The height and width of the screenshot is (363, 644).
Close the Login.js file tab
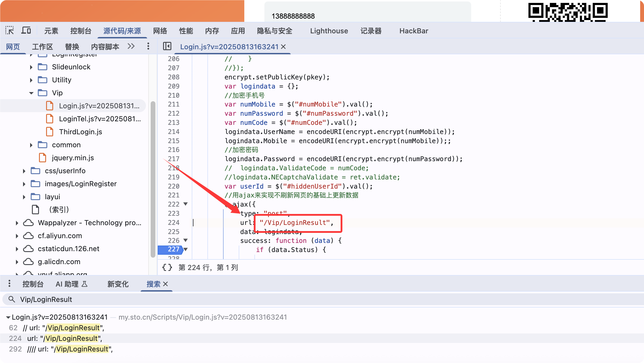283,47
